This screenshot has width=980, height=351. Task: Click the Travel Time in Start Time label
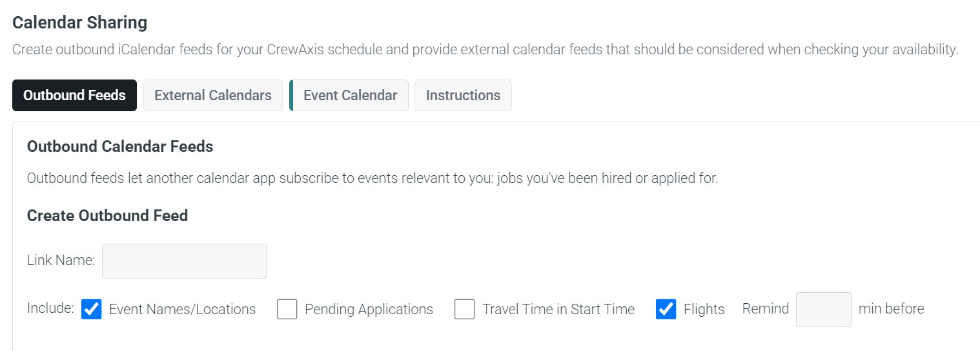coord(558,310)
